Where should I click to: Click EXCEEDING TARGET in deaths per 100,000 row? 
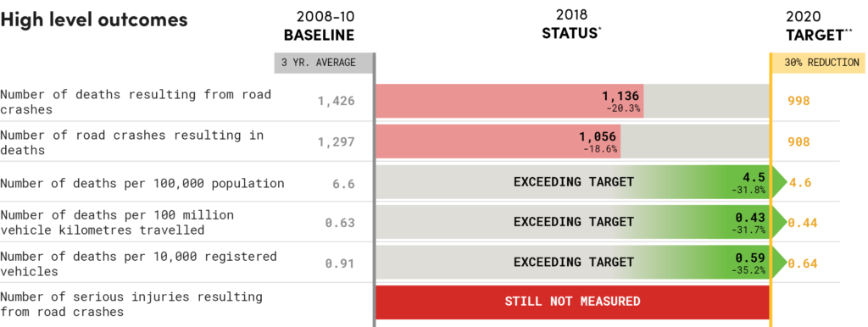point(574,182)
